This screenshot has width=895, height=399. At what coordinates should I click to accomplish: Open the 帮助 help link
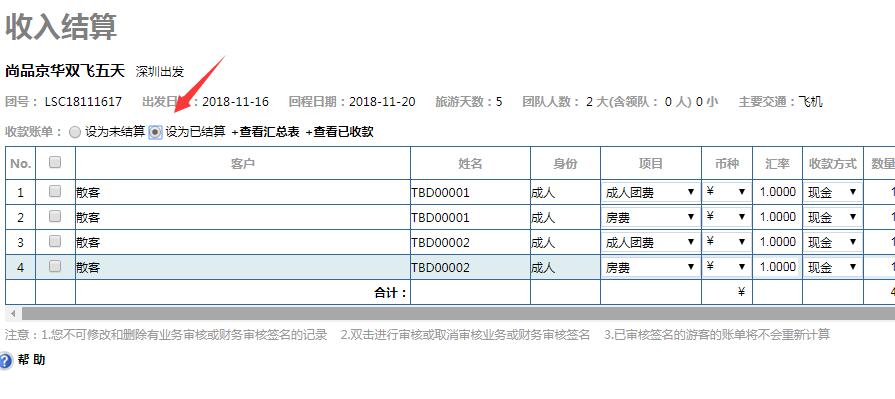point(31,360)
